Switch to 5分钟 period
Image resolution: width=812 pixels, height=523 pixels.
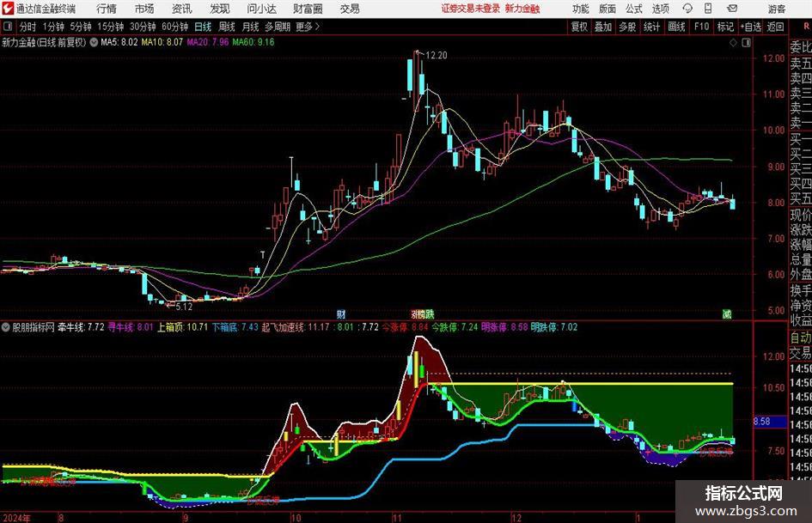click(81, 27)
